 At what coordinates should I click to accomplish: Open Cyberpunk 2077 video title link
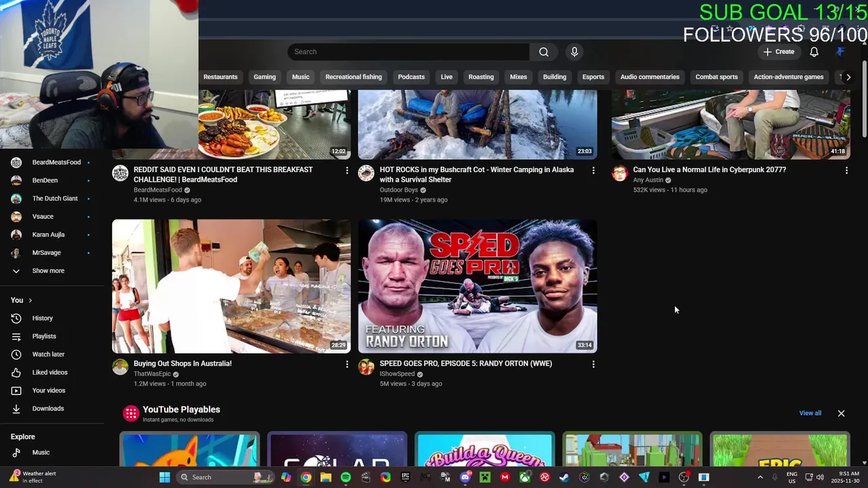tap(709, 170)
